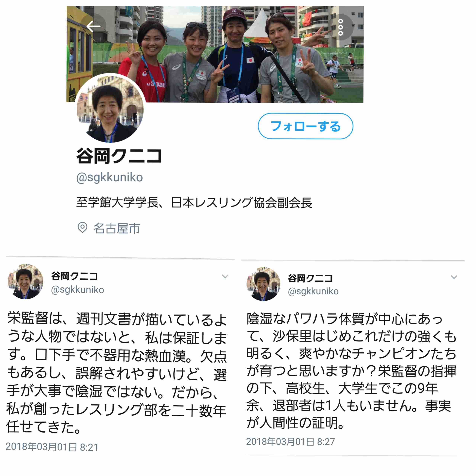This screenshot has width=476, height=476.
Task: Open the 2018年03月01日 8:27 timestamp
Action: 290,442
